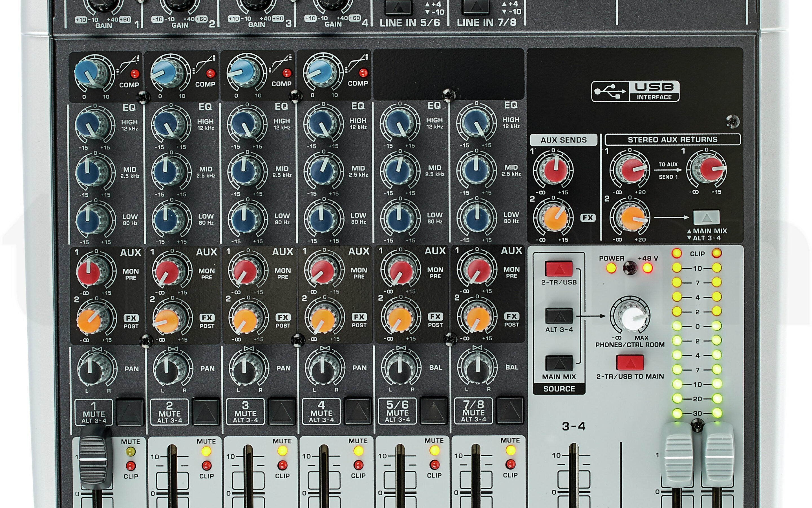The image size is (812, 508).
Task: Toggle channel 1 MUTE ALT 3-4 button
Action: click(x=130, y=412)
